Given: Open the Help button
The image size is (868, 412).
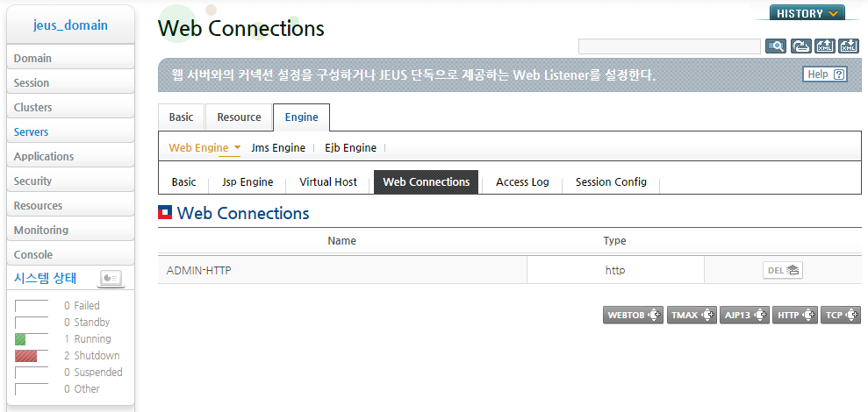Looking at the screenshot, I should [x=825, y=75].
